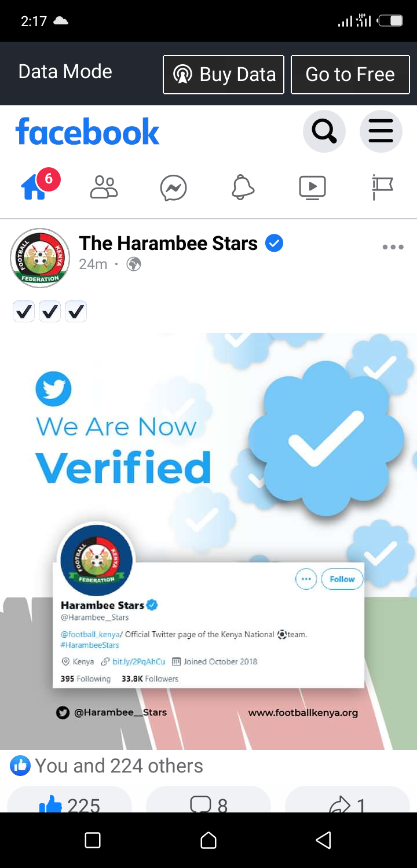The width and height of the screenshot is (417, 868).
Task: Open The Harambee Stars page name
Action: [169, 243]
